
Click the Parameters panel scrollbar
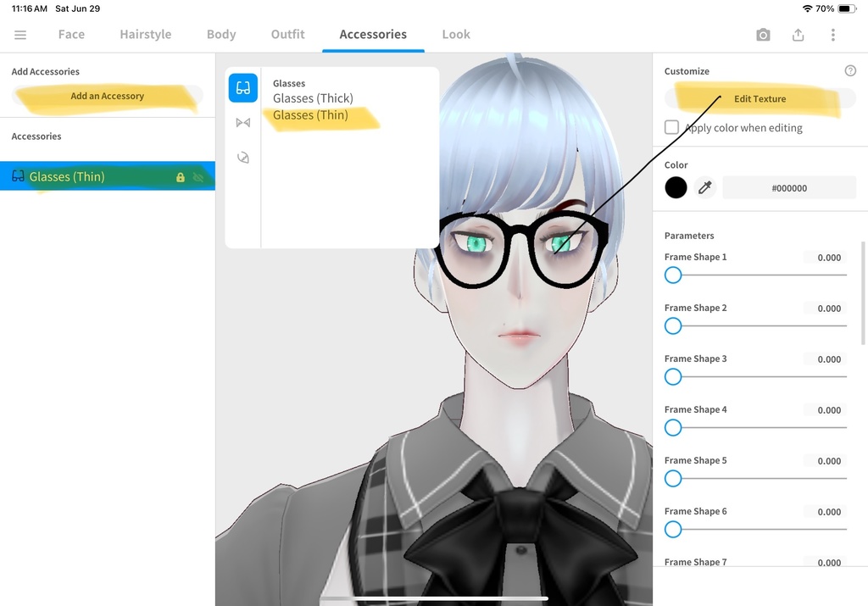coord(862,292)
